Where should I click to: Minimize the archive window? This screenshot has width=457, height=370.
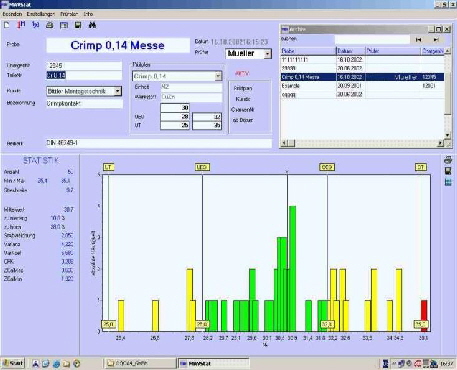coord(431,29)
